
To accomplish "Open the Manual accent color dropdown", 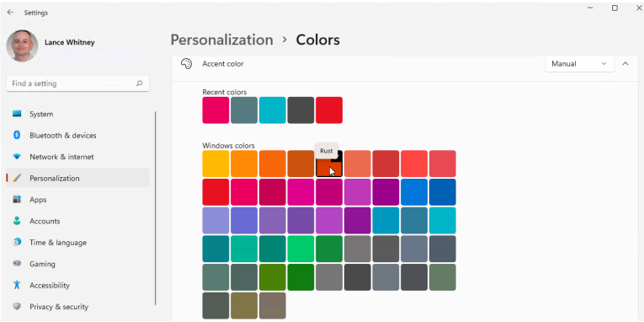I will click(579, 64).
